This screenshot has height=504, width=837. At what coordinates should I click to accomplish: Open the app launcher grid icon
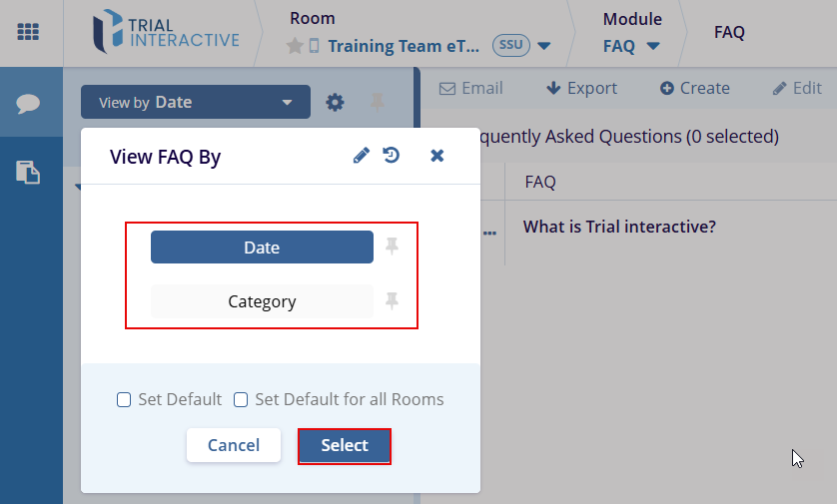(x=28, y=31)
